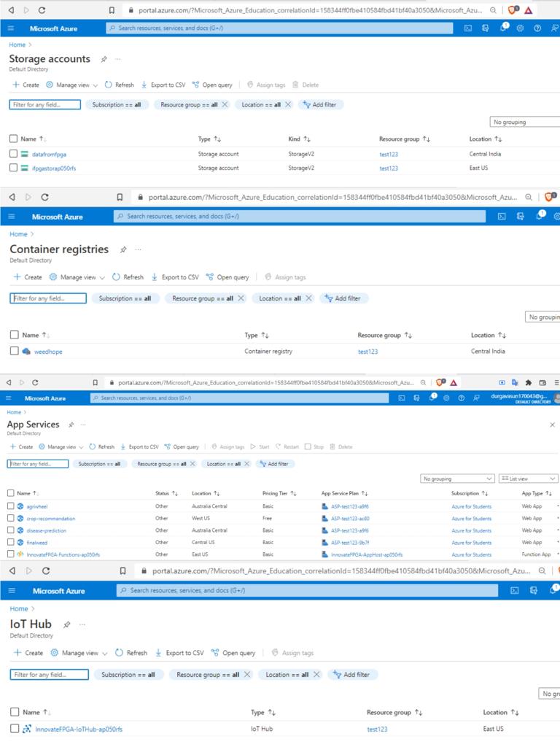Pin the Storage accounts page title
Screen dimensions: 560x747
(104, 59)
